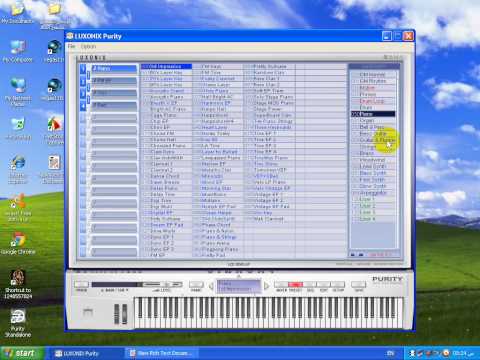
Task: Click the pitch bend wheel
Action: pyautogui.click(x=117, y=314)
